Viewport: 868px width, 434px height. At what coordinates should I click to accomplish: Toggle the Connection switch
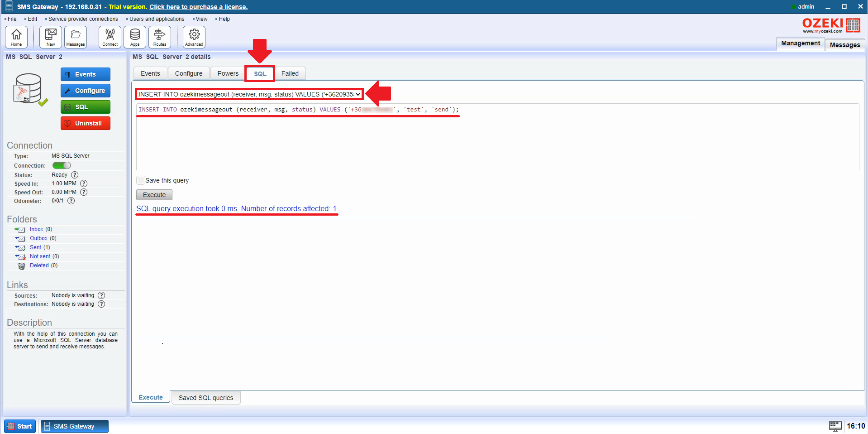click(62, 165)
